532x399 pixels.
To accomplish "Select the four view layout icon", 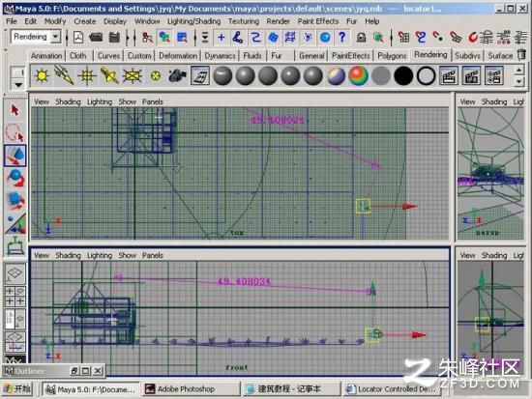I will (15, 297).
